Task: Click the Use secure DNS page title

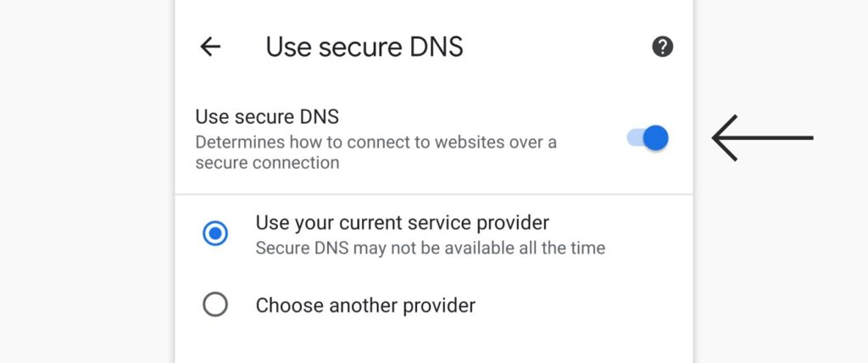Action: (364, 47)
